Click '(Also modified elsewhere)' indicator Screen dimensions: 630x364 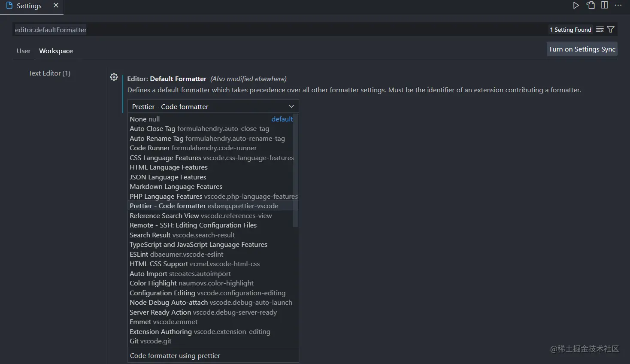click(x=248, y=79)
